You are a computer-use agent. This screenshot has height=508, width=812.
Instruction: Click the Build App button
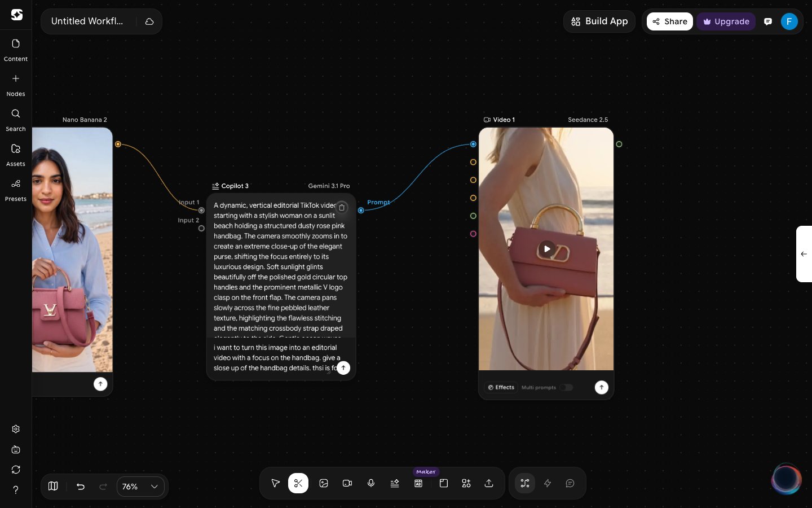click(x=599, y=21)
